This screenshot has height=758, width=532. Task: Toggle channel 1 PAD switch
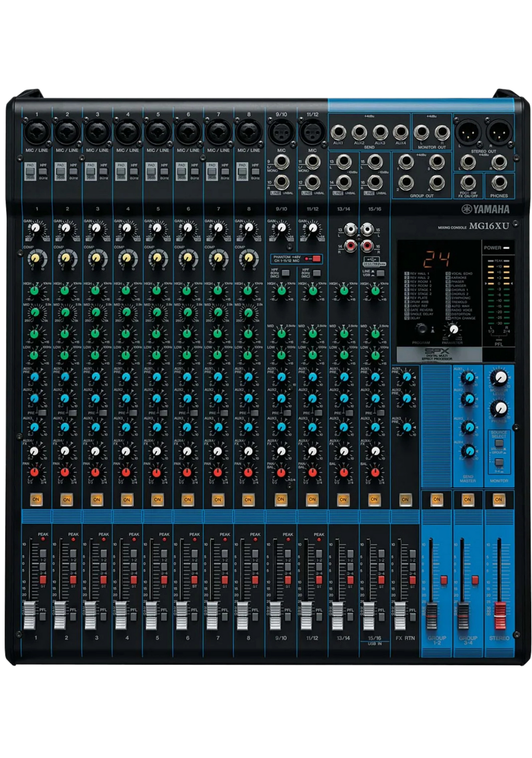coord(30,171)
